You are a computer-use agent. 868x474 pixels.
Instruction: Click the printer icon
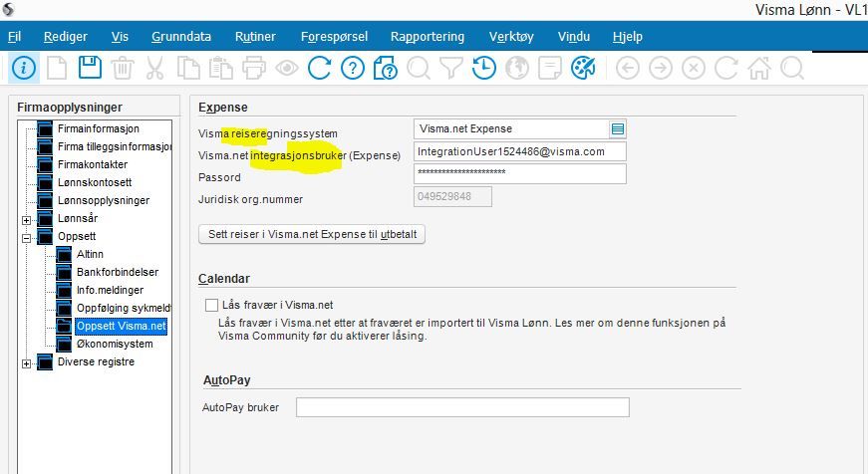pos(254,68)
